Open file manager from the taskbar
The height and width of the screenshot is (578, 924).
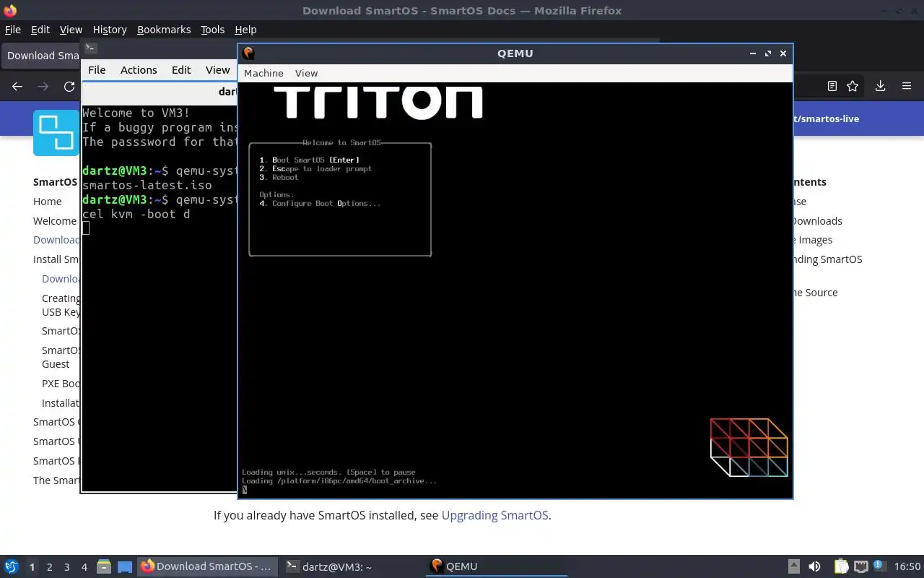point(103,566)
